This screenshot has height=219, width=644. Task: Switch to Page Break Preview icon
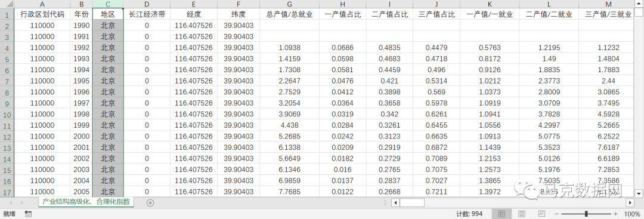[541, 214]
